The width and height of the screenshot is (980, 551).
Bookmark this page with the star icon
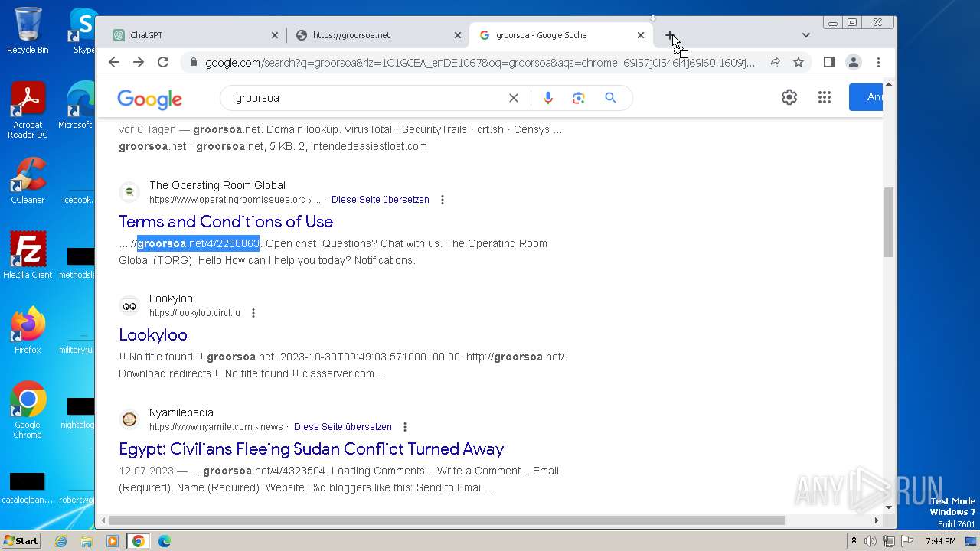[x=799, y=63]
